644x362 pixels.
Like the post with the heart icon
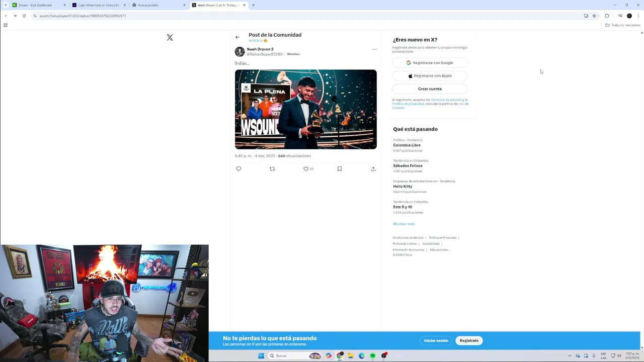(x=305, y=169)
